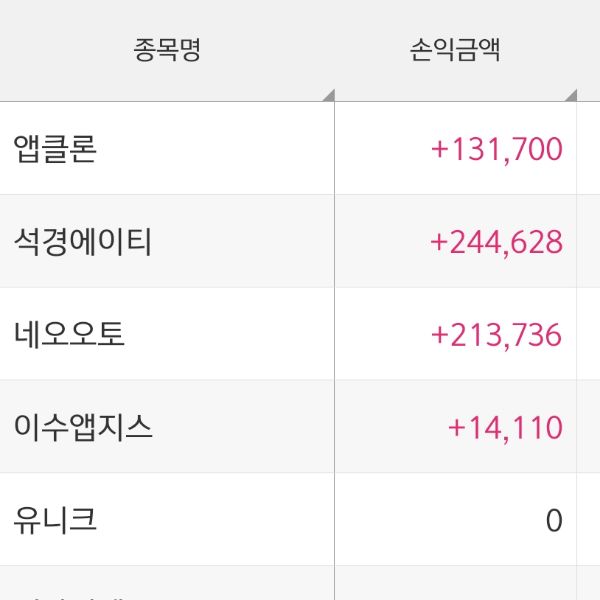Click the cut-off cell right of +213,736

pyautogui.click(x=590, y=334)
